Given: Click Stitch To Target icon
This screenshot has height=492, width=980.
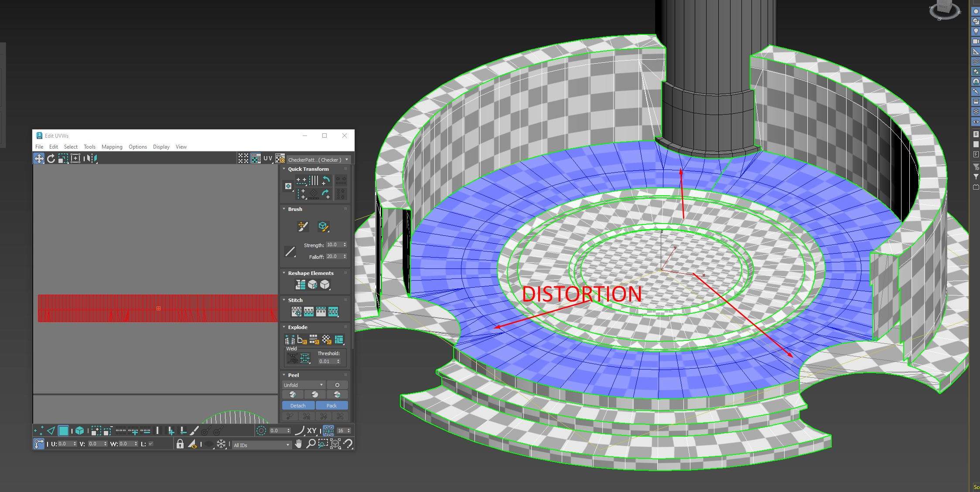Looking at the screenshot, I should (297, 312).
